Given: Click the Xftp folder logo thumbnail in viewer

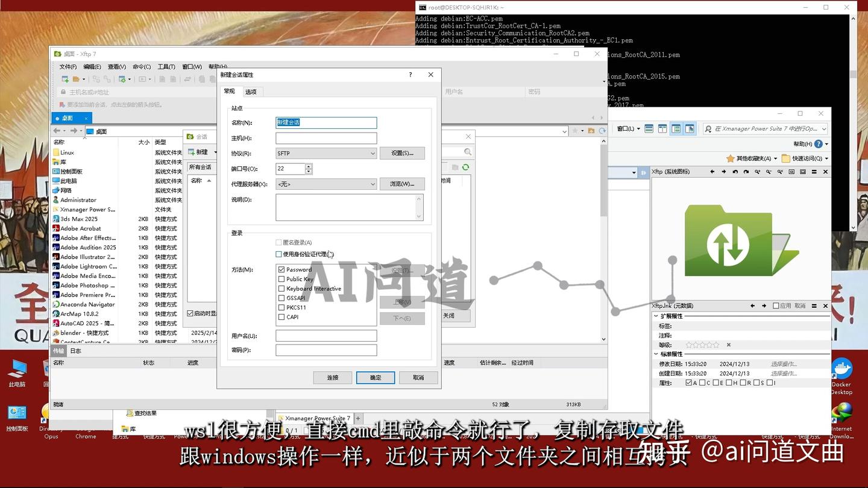Looking at the screenshot, I should click(x=741, y=240).
